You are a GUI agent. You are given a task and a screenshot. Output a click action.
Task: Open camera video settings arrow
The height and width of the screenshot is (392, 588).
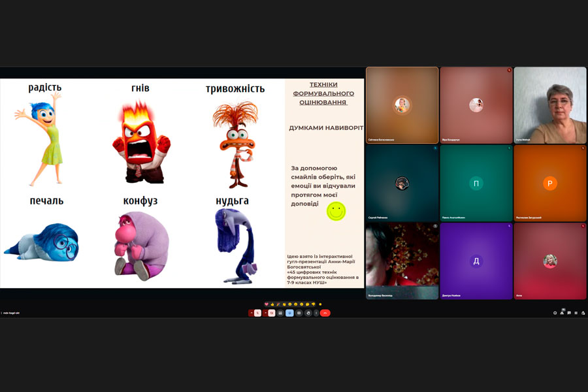(265, 313)
